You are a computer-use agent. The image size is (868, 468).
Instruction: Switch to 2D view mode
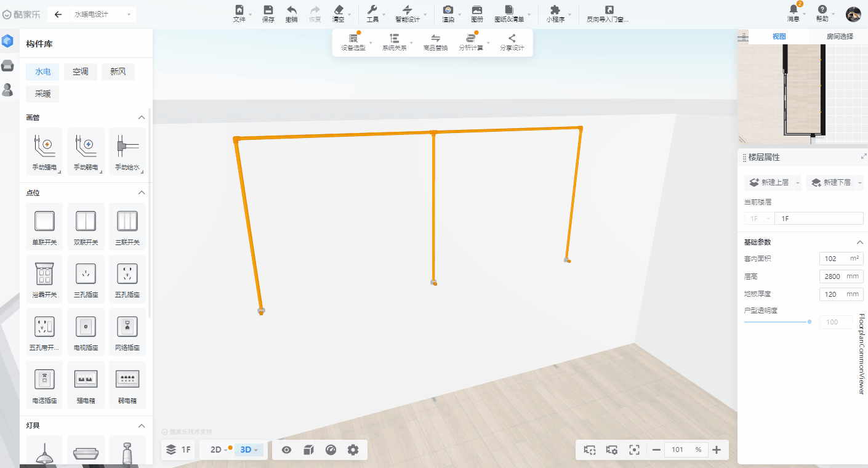pos(216,450)
